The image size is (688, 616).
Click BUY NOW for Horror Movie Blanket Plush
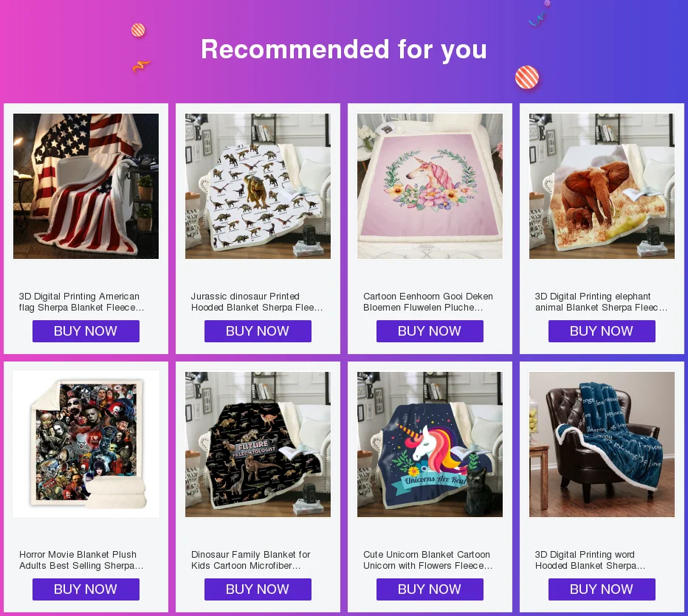86,589
